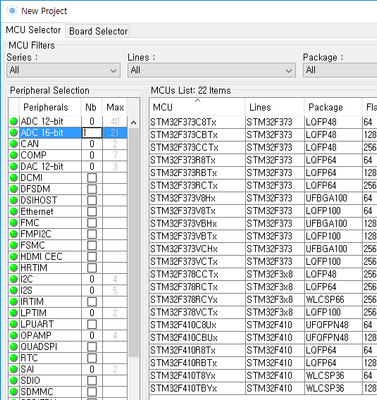377x400 pixels.
Task: Select the STM32F373C8Tx MCU row
Action: pos(263,122)
